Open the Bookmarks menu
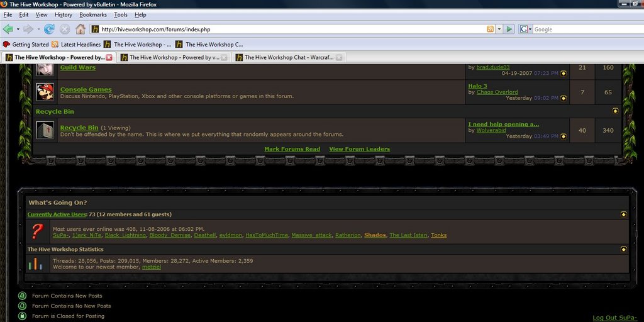 pyautogui.click(x=93, y=15)
